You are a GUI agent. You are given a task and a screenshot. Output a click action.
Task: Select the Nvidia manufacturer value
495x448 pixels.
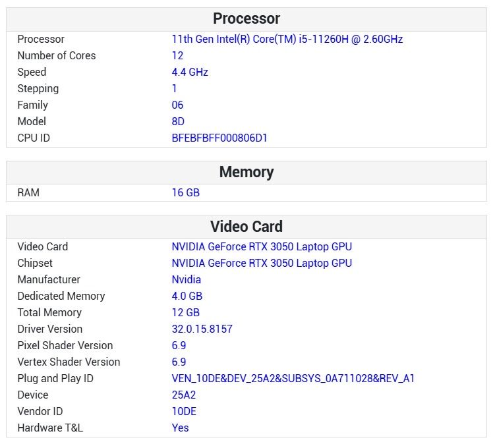pos(187,280)
